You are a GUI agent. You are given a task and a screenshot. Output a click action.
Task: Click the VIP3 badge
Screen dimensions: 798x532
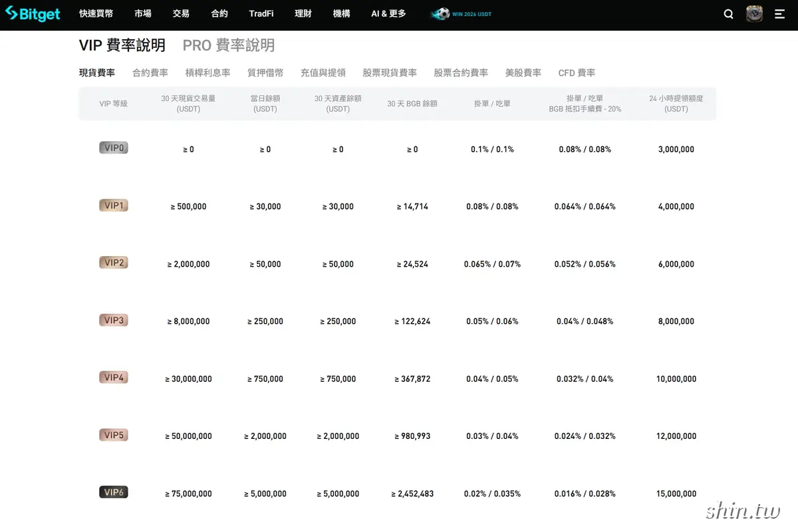[114, 321]
